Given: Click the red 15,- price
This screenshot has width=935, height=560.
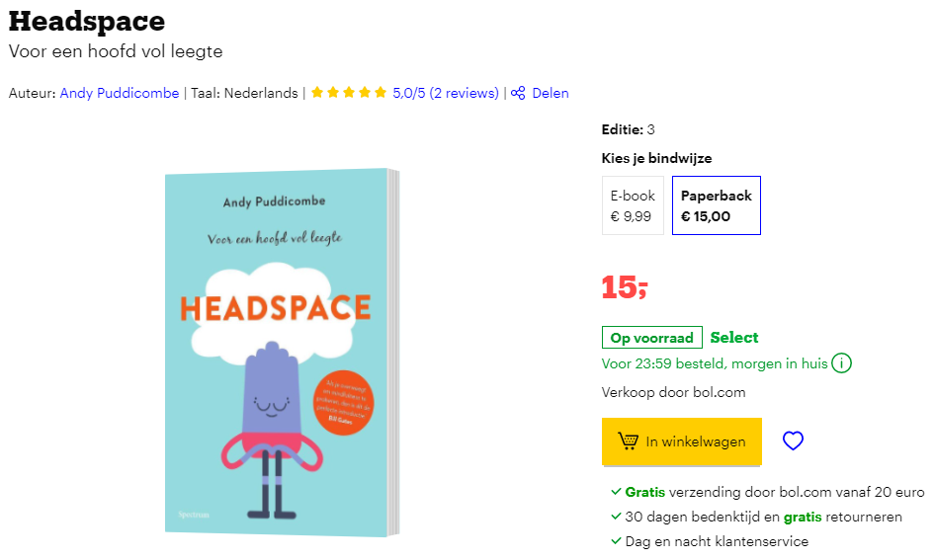Looking at the screenshot, I should [625, 287].
